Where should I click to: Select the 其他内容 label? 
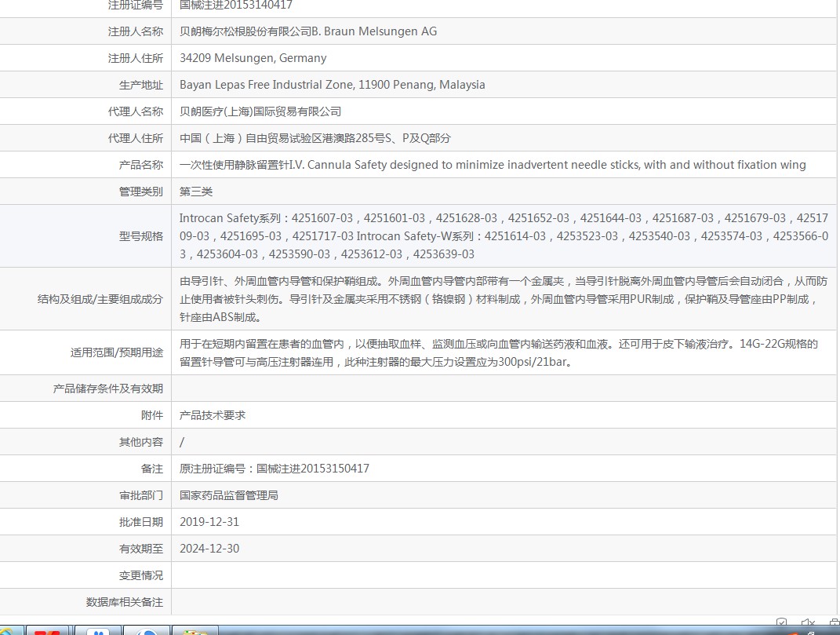pos(141,442)
